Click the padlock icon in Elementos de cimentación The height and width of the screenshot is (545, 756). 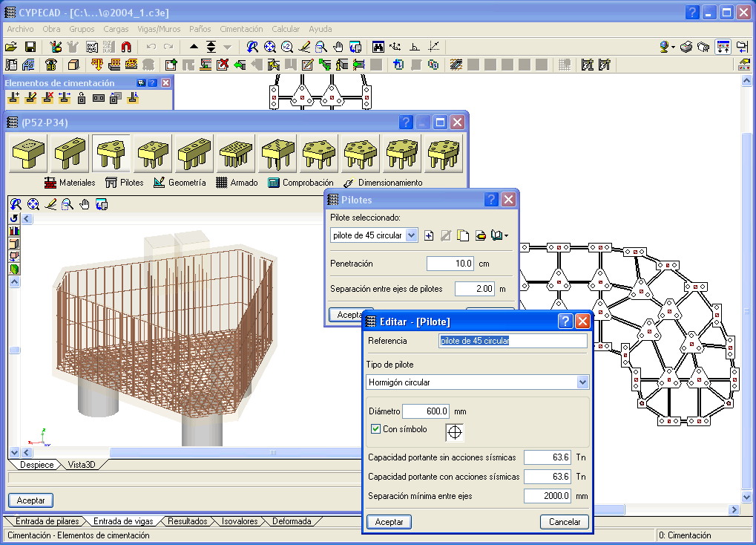(x=82, y=98)
